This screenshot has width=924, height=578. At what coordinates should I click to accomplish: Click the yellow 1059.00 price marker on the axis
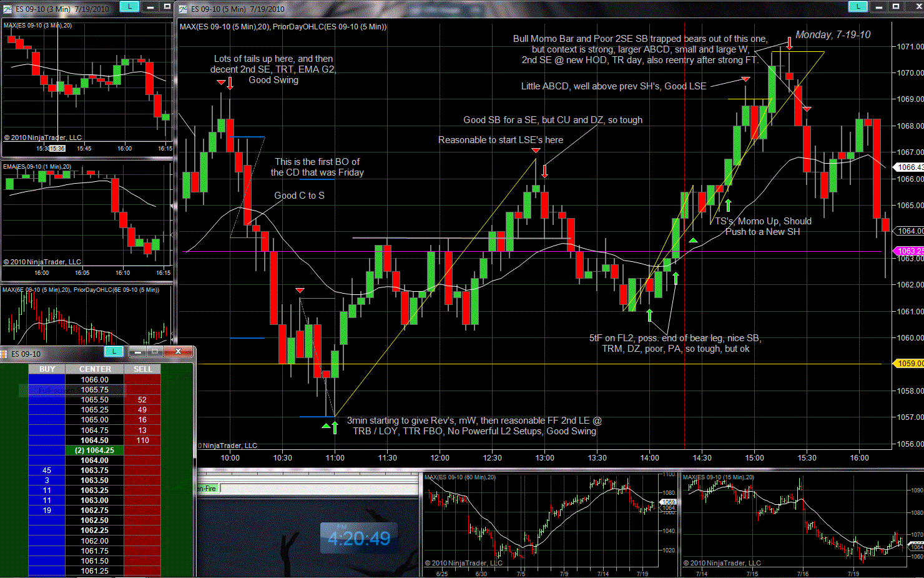tap(909, 364)
